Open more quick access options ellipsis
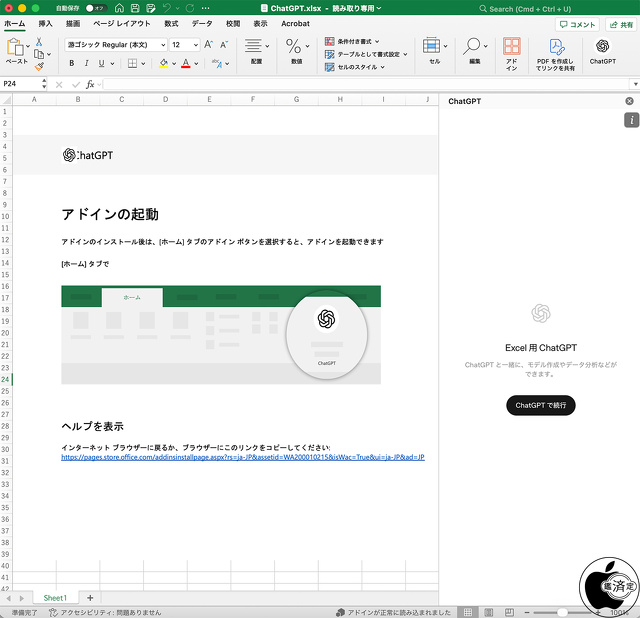Image resolution: width=640 pixels, height=618 pixels. [x=206, y=8]
